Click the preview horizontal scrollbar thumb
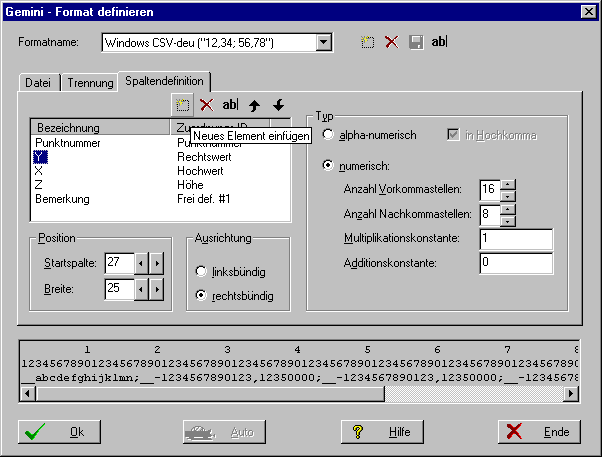602x457 pixels. 210,394
